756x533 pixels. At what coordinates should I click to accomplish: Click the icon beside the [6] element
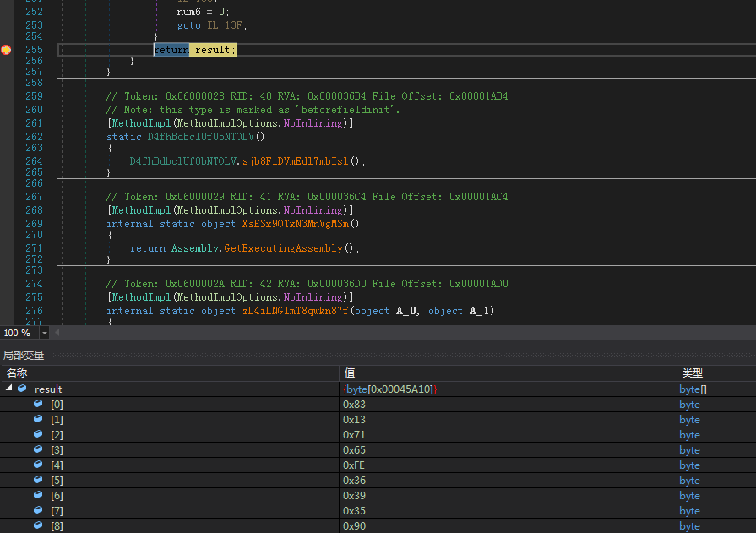pos(38,495)
